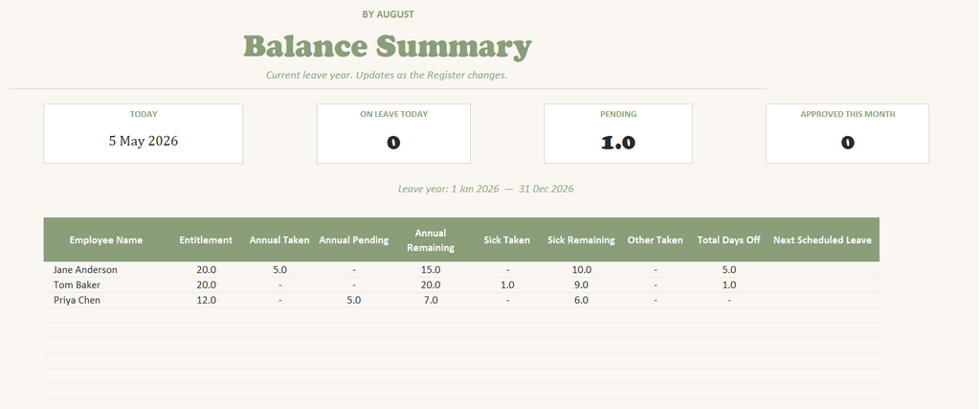This screenshot has height=409, width=980.
Task: Click Tom Baker's entitlement 20.0
Action: [206, 285]
